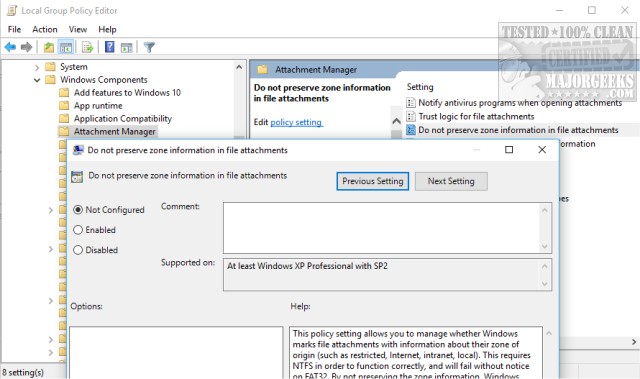The image size is (640, 379).
Task: Collapse the Windows Components tree node
Action: [37, 80]
